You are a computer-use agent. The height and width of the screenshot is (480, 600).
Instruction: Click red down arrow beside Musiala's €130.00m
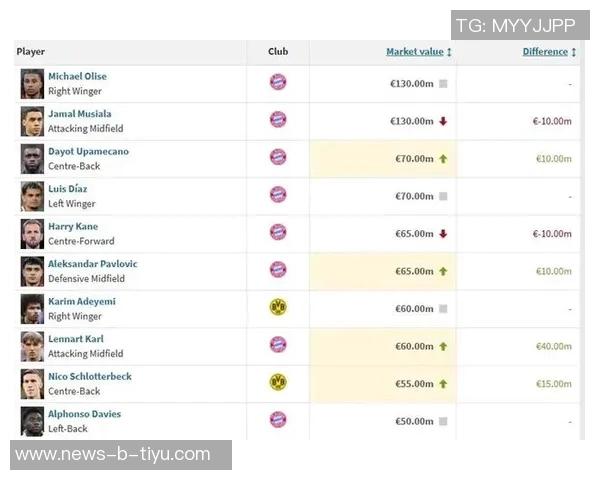pos(443,121)
